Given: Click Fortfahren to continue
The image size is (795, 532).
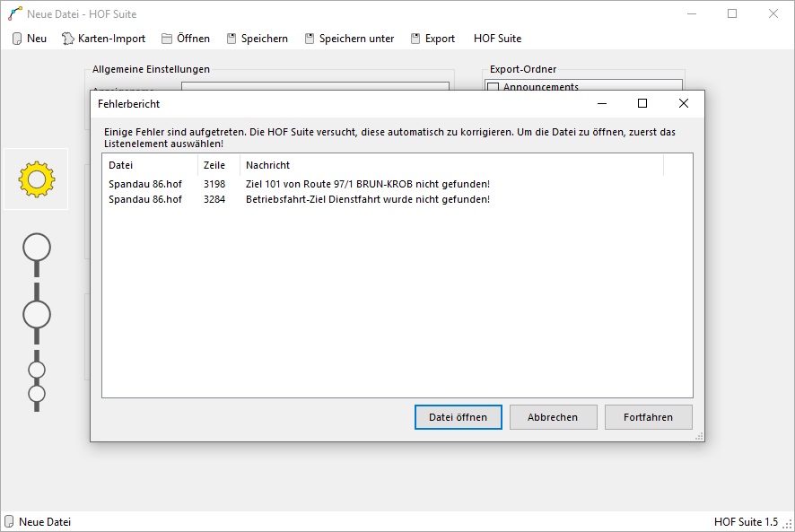Looking at the screenshot, I should (x=648, y=417).
